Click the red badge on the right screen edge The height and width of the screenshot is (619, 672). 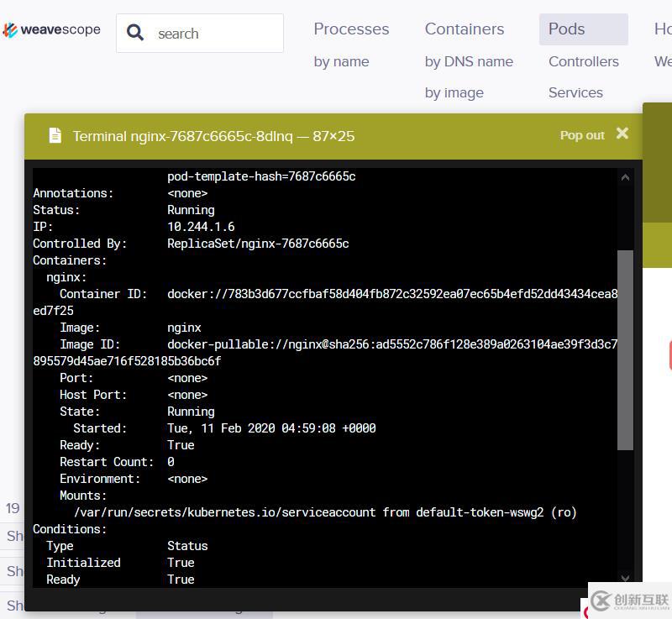click(x=668, y=355)
